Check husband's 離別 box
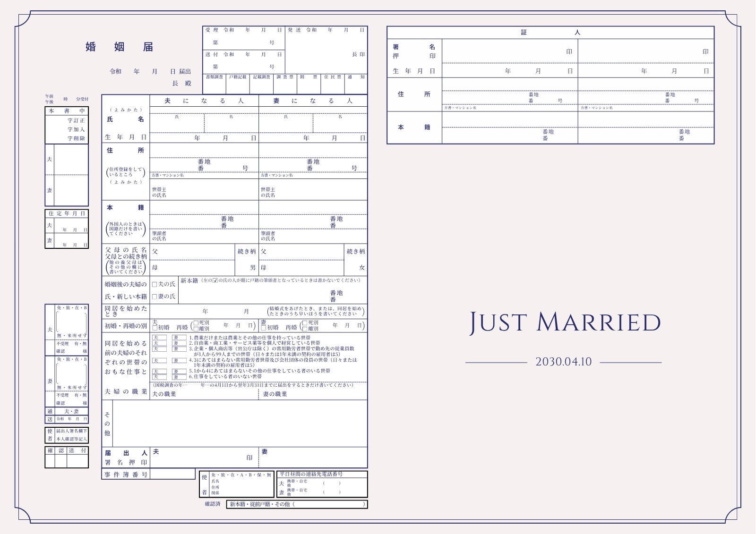 coord(196,329)
